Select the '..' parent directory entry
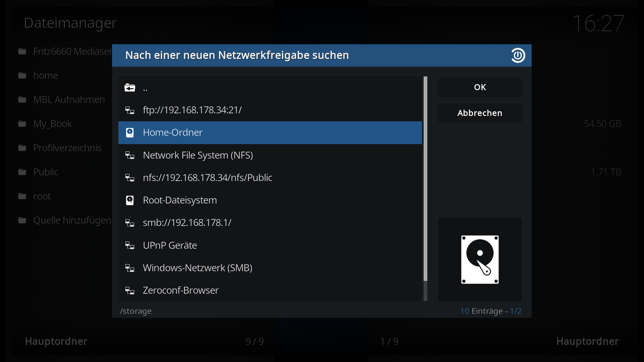 [x=270, y=88]
